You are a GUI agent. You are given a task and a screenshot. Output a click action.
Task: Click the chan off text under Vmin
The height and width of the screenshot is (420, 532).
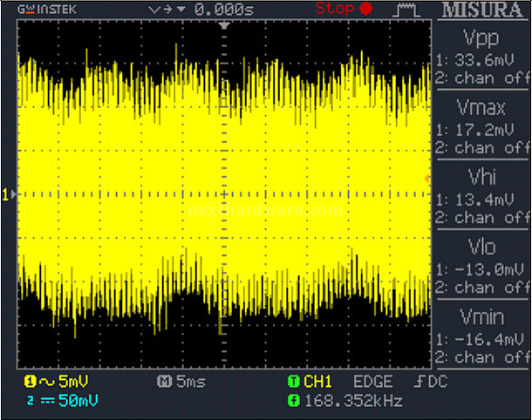pyautogui.click(x=491, y=357)
